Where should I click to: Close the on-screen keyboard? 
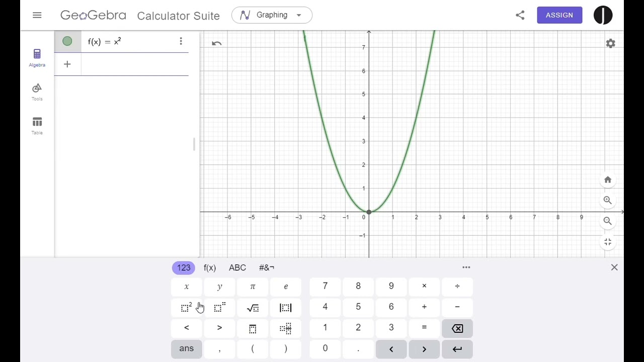[x=614, y=267]
